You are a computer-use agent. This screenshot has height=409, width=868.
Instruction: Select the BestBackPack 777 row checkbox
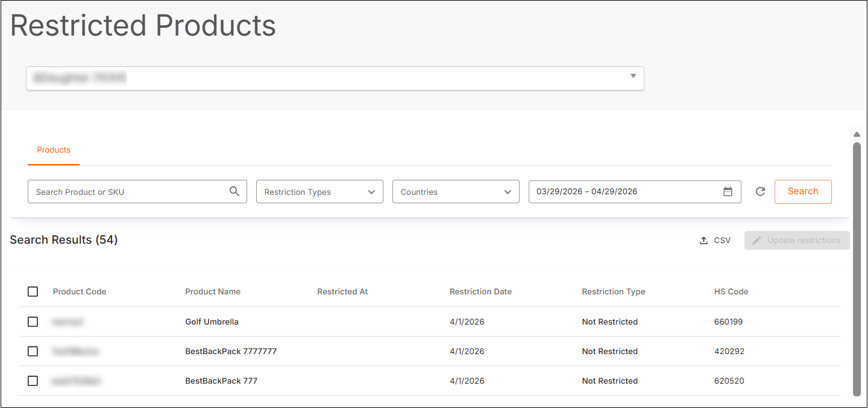pyautogui.click(x=33, y=381)
